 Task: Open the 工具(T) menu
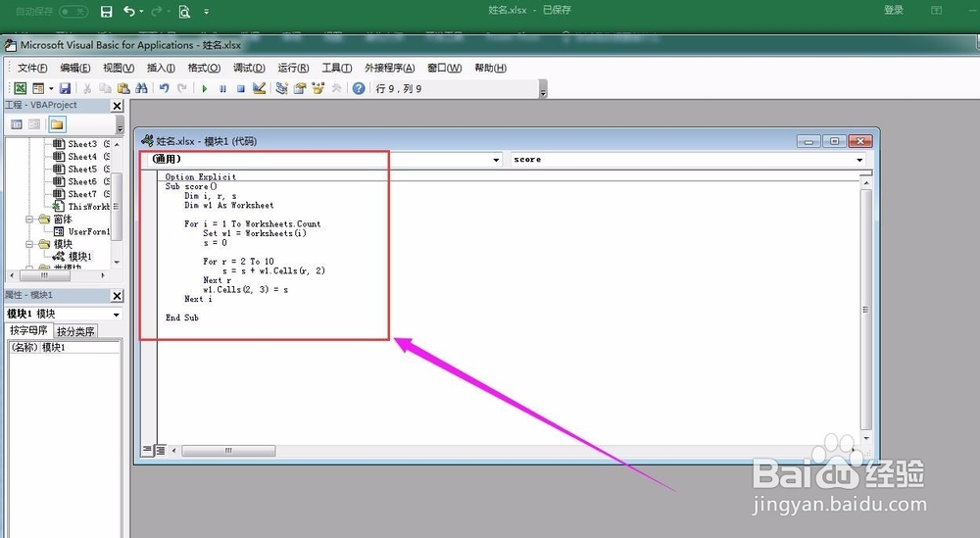(x=336, y=69)
